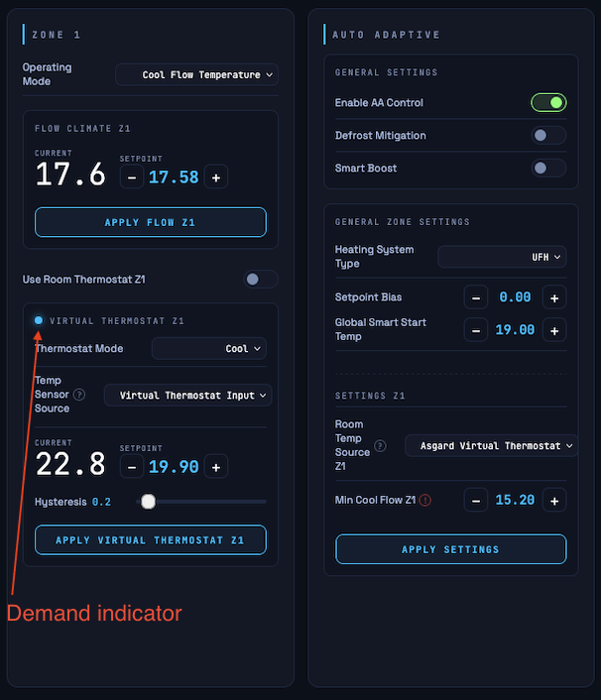Click the Thermostat Mode label
This screenshot has height=700, width=601.
tap(79, 349)
